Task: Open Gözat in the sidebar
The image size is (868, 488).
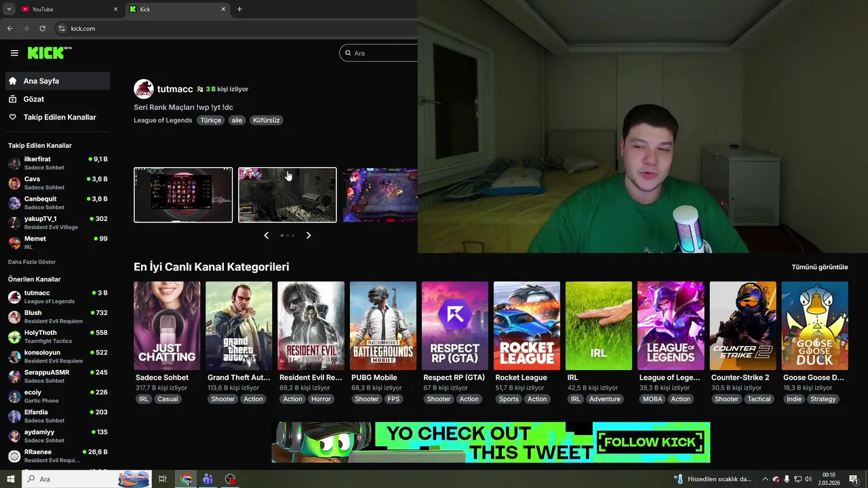Action: coord(58,99)
